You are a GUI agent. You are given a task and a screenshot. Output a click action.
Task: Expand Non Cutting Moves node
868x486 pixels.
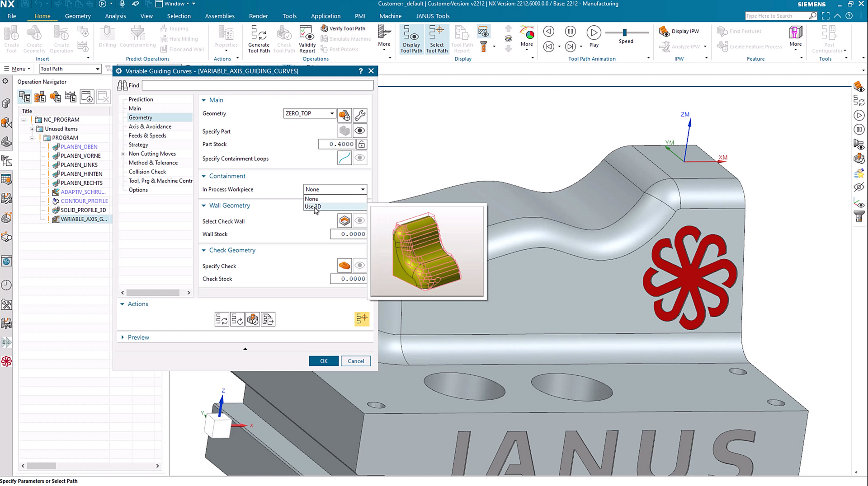[x=123, y=154]
